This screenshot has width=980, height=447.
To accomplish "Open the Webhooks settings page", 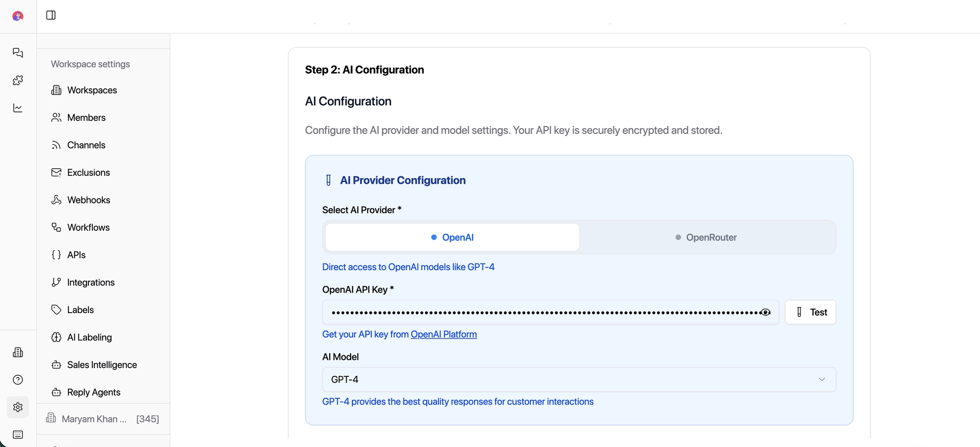I will click(89, 200).
